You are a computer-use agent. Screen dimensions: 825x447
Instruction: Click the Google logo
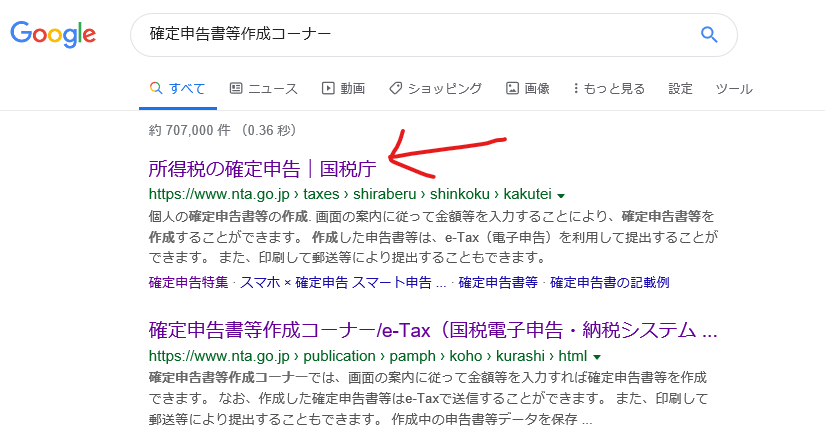(53, 34)
